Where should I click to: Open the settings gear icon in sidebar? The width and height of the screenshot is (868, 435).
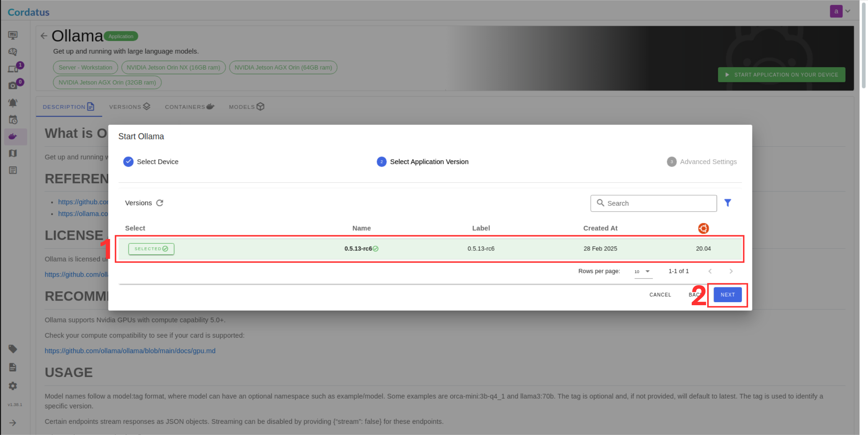pos(13,386)
